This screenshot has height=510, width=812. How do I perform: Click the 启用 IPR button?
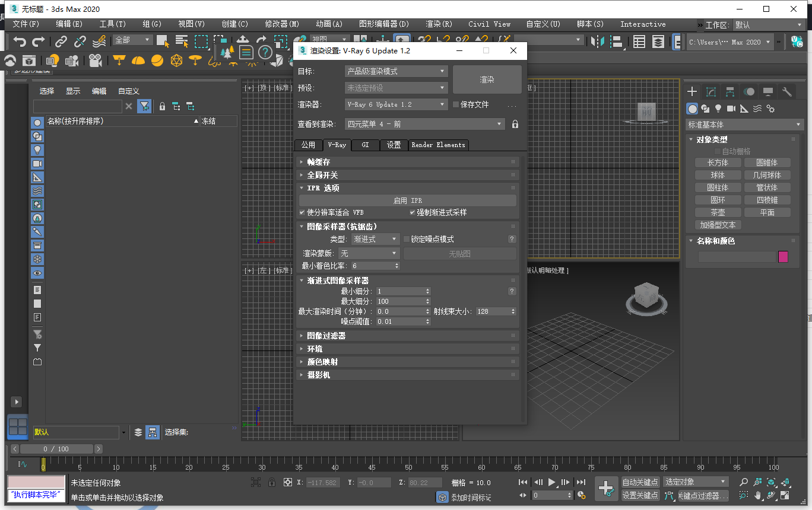click(408, 200)
